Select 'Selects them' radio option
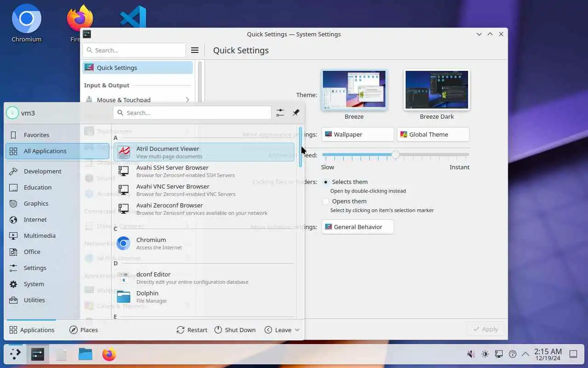588x368 pixels. coord(326,182)
